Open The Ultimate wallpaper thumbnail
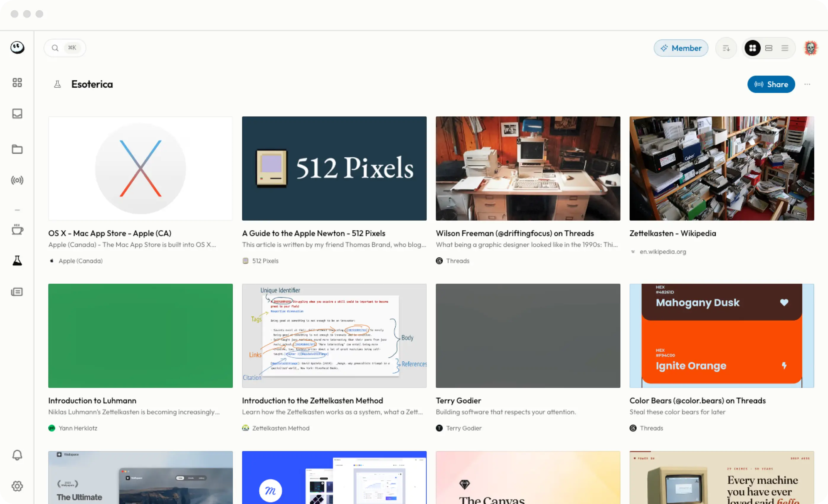 tap(140, 477)
